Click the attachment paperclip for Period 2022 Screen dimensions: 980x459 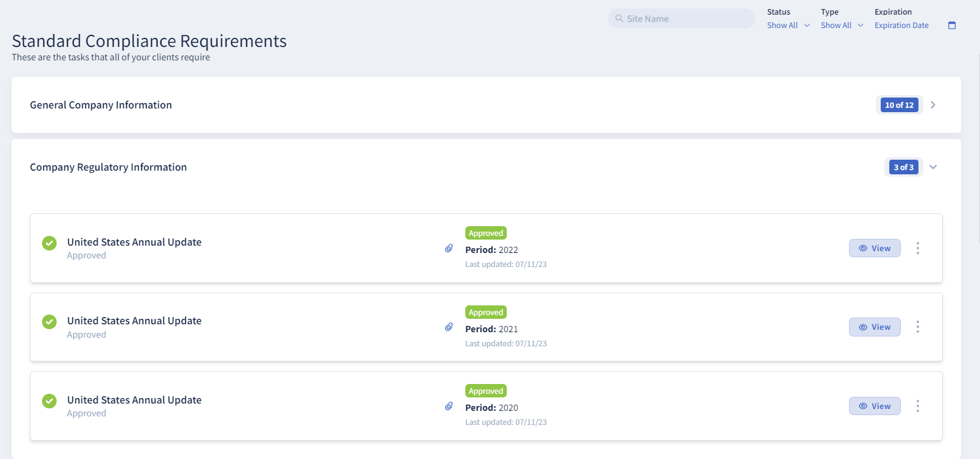coord(449,248)
